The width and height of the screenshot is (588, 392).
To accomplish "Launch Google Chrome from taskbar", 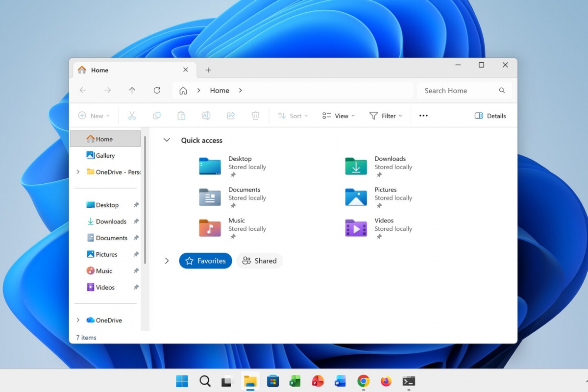I will click(363, 381).
